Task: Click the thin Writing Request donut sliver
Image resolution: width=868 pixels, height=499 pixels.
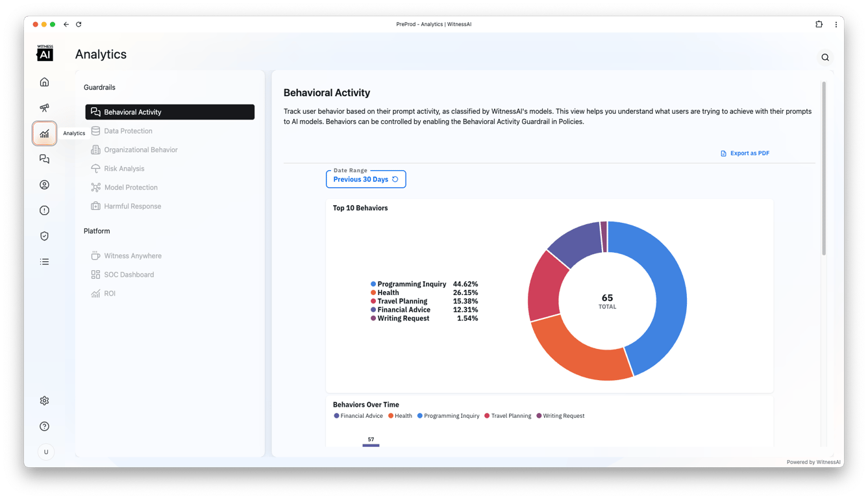Action: 604,237
